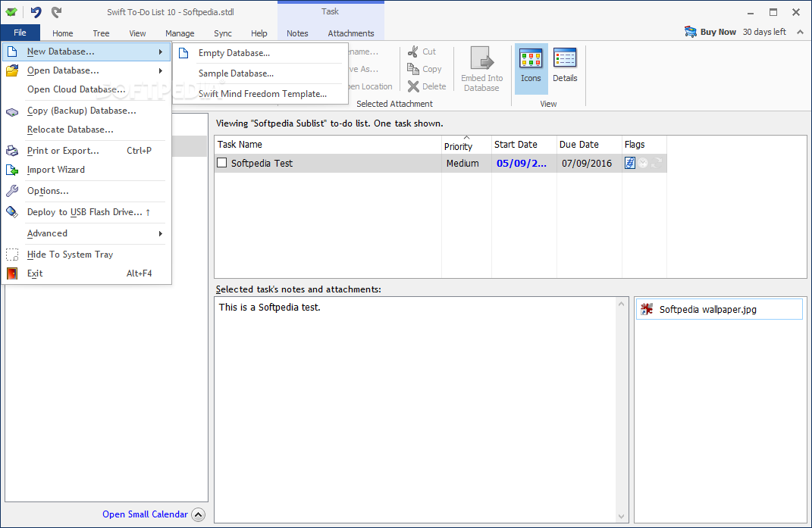Click the Softpedia Test task name
This screenshot has height=528, width=812.
point(262,163)
